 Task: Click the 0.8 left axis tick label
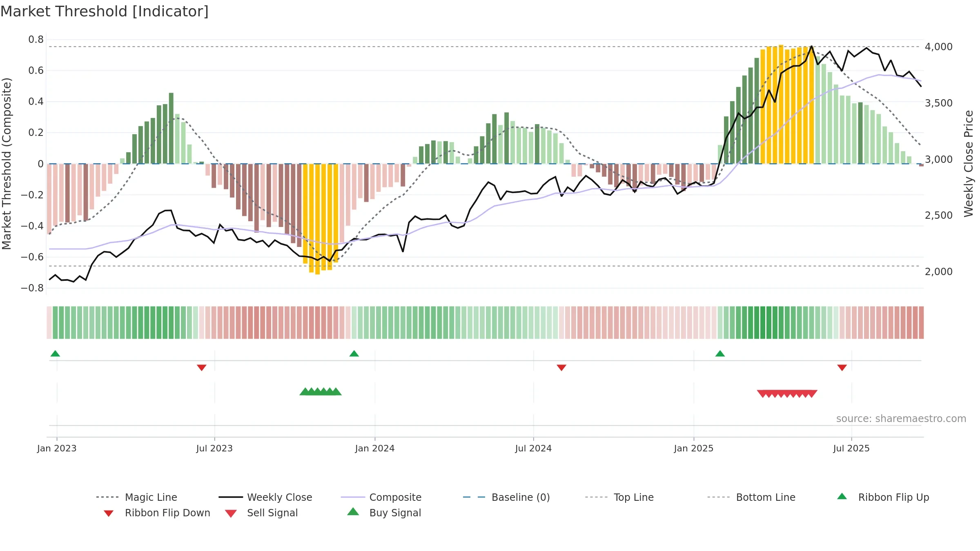(36, 40)
